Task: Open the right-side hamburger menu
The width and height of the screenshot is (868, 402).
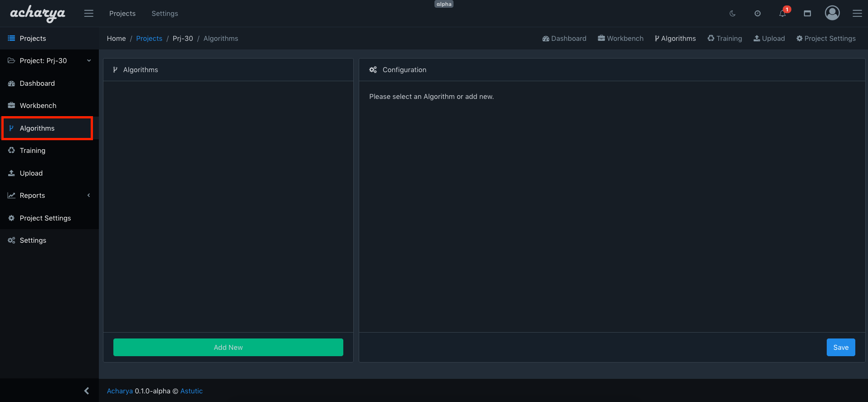Action: click(857, 14)
